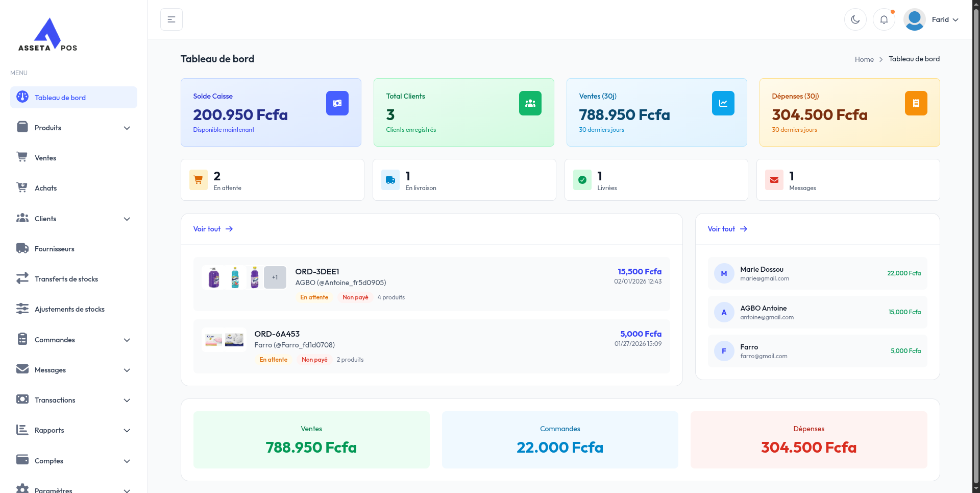Open the notifications bell
This screenshot has width=980, height=493.
pos(884,19)
